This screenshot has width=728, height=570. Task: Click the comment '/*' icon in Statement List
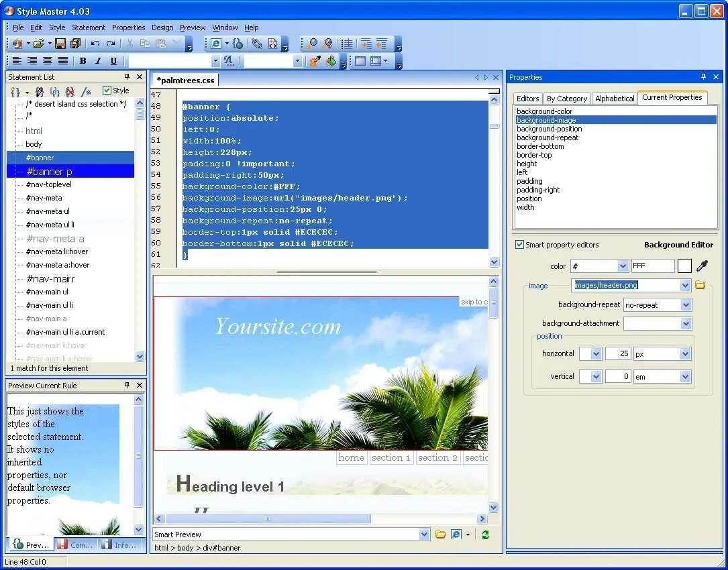[x=87, y=91]
